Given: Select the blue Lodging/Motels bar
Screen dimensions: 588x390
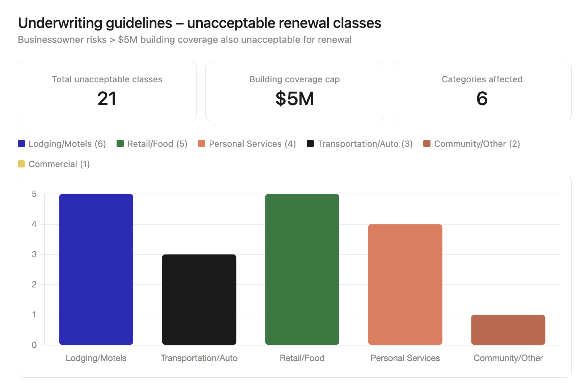Looking at the screenshot, I should pyautogui.click(x=96, y=269).
